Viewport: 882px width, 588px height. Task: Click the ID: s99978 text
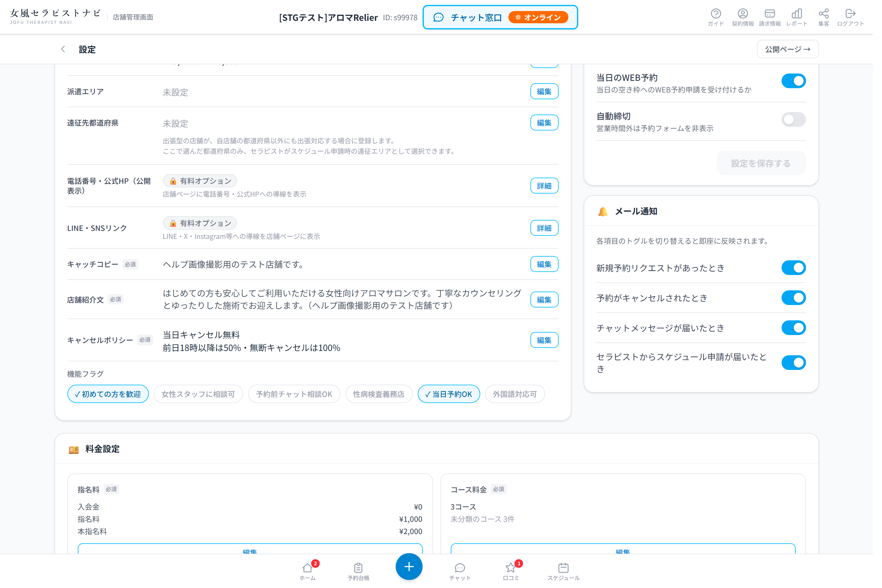pos(404,18)
